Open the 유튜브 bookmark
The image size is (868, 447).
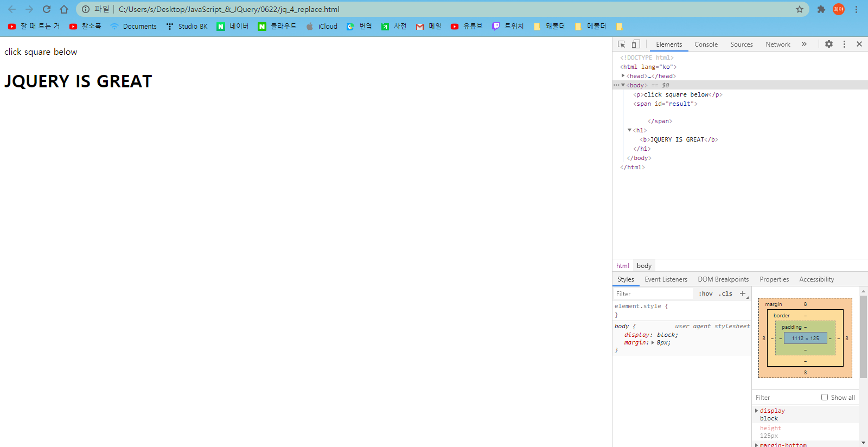click(467, 26)
